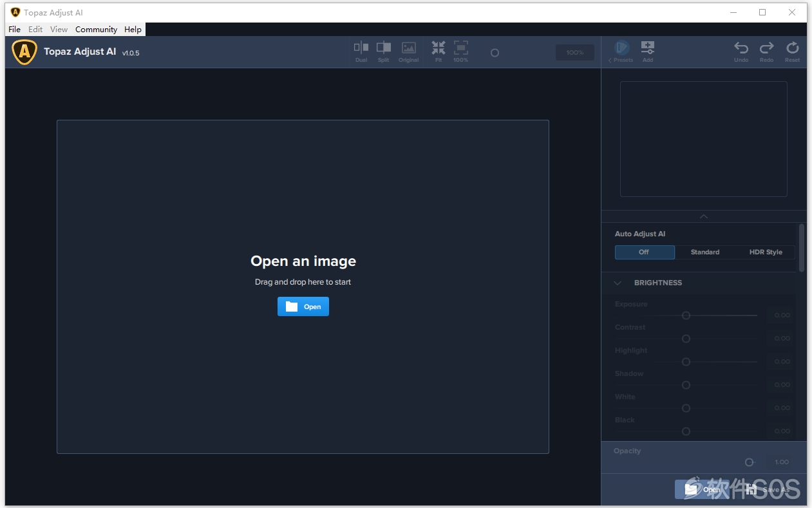Set view to 100% zoom icon
Screen dimensions: 812x508
[461, 52]
